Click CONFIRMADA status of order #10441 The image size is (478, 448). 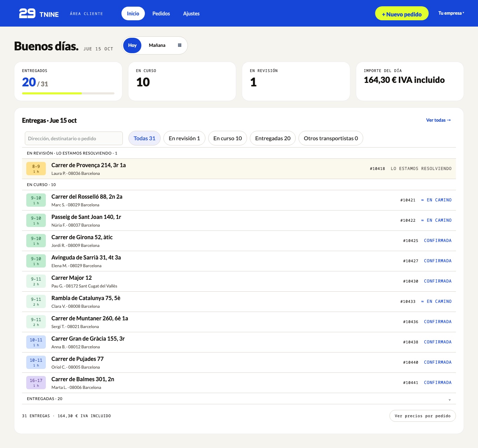(x=438, y=383)
